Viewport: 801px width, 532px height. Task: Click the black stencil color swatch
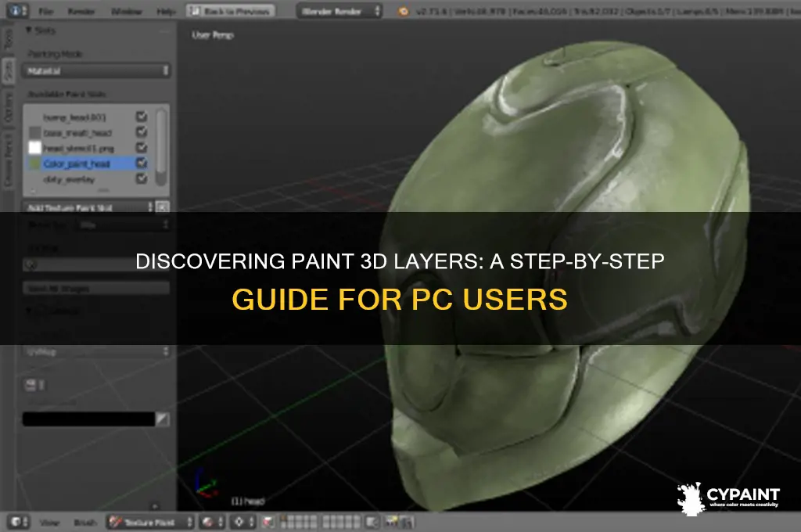(x=88, y=419)
